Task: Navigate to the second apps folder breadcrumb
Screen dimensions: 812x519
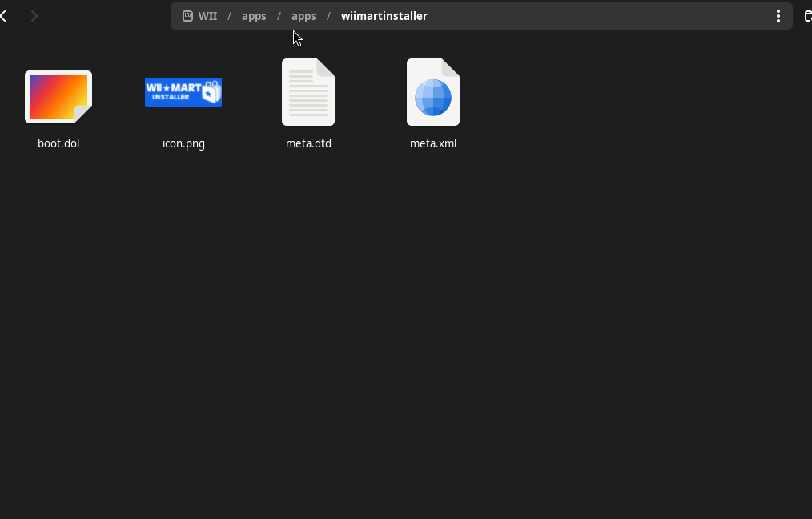Action: (x=303, y=16)
